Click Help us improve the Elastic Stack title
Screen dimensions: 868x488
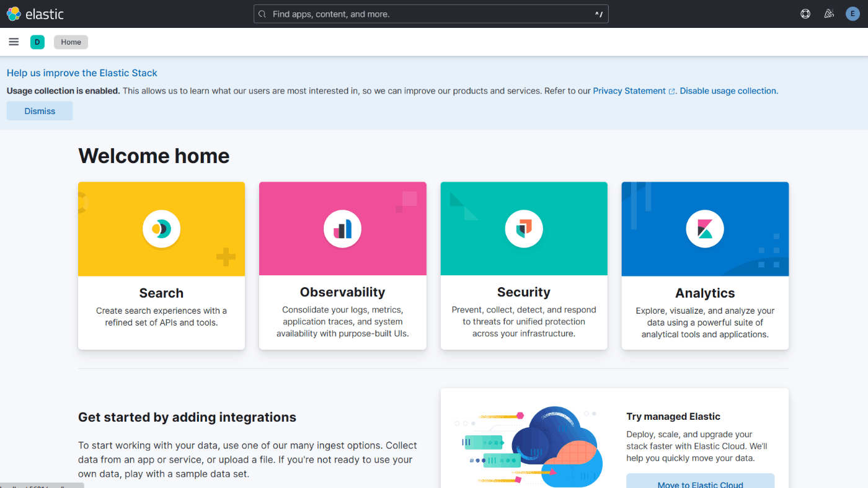click(82, 73)
